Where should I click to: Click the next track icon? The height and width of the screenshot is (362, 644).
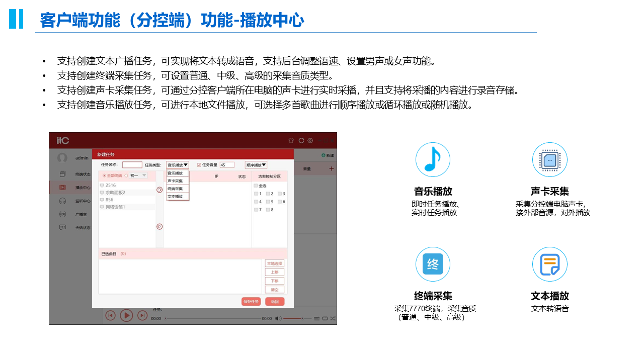(142, 315)
